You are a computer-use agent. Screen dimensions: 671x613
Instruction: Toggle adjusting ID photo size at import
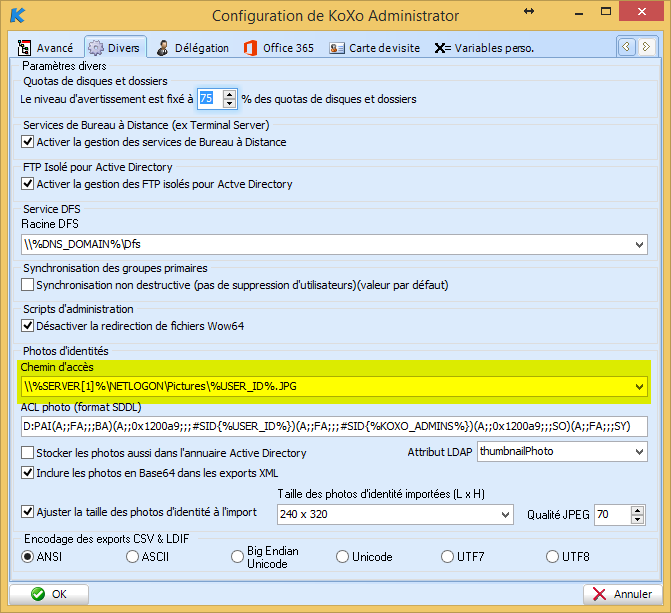click(27, 512)
